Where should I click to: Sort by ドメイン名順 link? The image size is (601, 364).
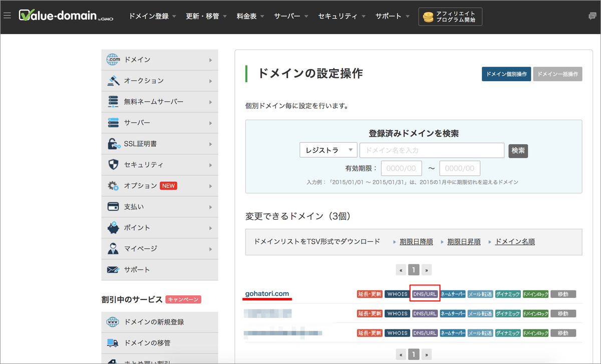pyautogui.click(x=515, y=241)
